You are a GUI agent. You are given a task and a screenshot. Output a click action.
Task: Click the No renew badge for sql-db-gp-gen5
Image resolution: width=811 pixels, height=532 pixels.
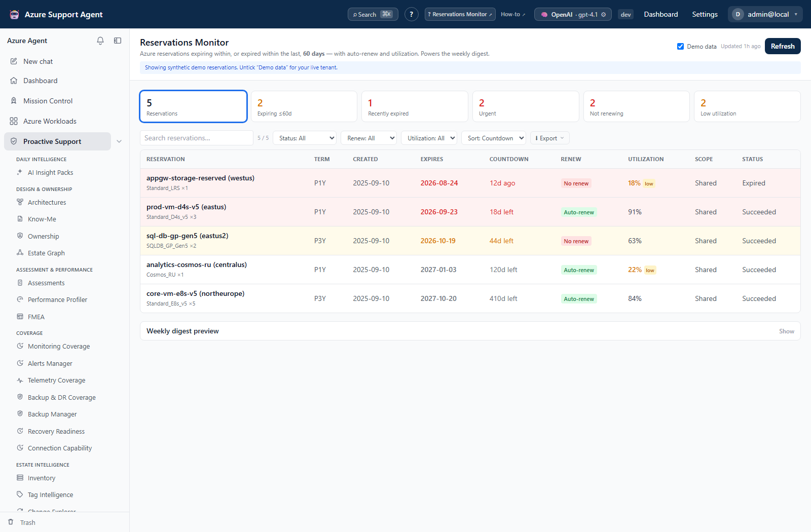pyautogui.click(x=576, y=241)
